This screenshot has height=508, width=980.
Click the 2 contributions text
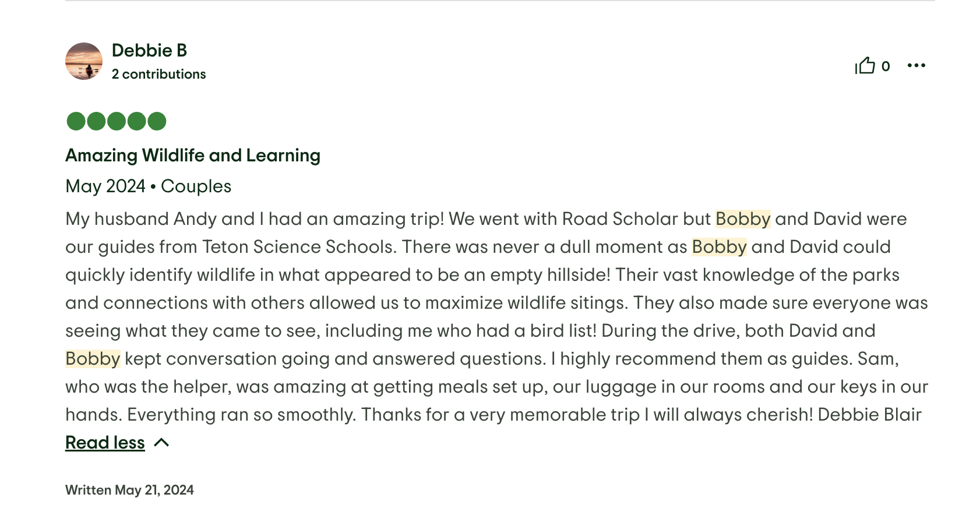click(x=158, y=74)
